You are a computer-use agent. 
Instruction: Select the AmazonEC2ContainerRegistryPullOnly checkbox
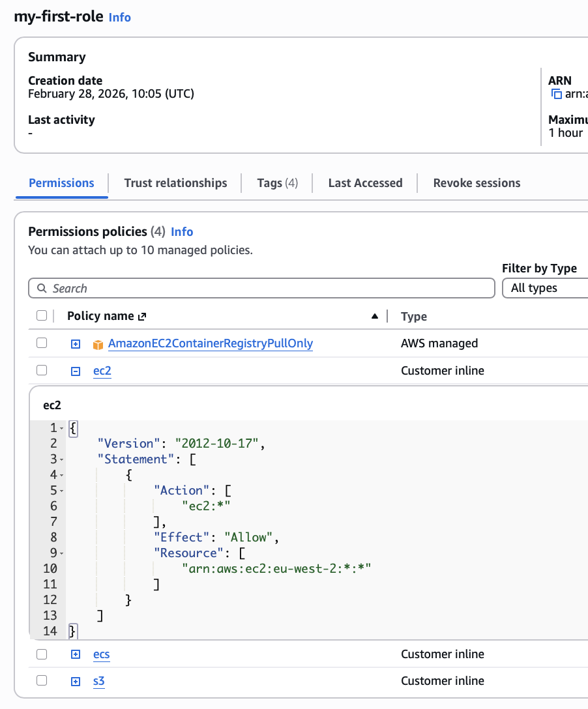click(42, 343)
